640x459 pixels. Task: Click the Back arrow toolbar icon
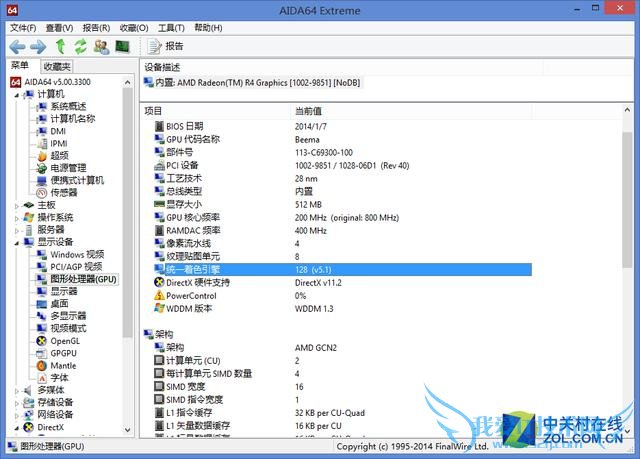(x=17, y=47)
